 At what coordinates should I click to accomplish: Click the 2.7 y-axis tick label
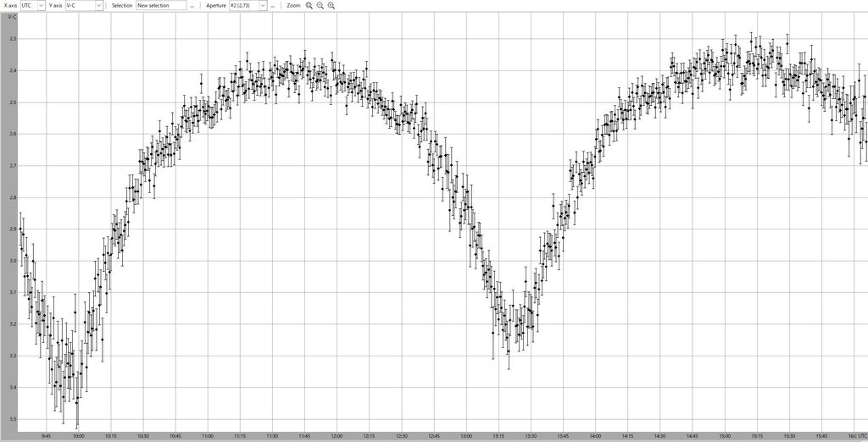pos(13,166)
